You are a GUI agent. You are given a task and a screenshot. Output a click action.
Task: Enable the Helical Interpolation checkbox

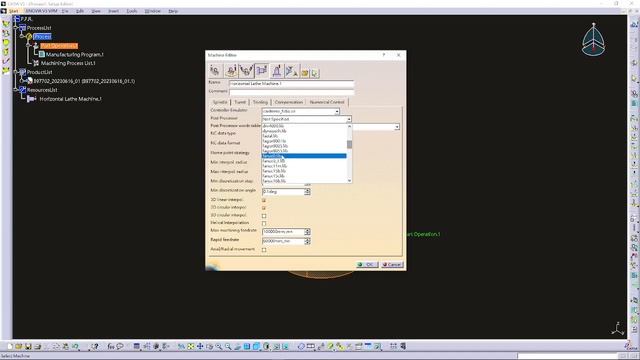[x=264, y=223]
